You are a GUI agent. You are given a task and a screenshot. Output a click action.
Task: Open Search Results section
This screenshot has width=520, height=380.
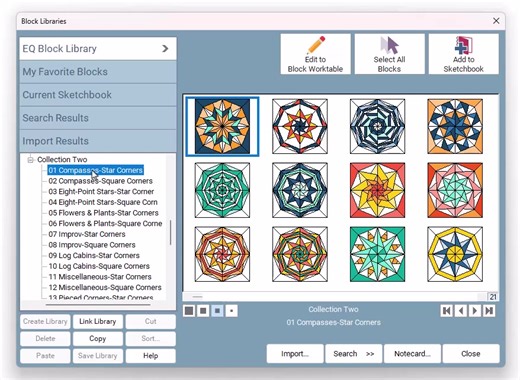click(x=98, y=118)
